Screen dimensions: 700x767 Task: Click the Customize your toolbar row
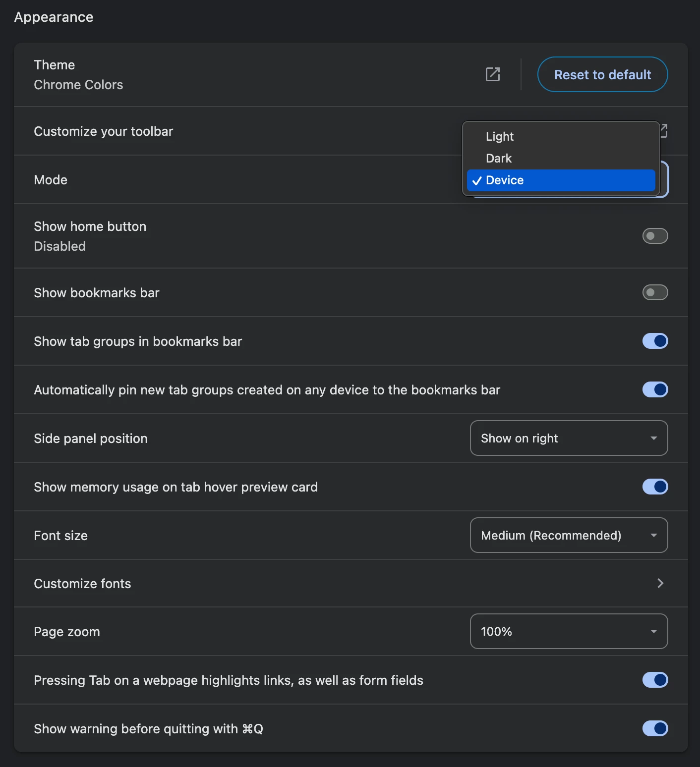click(x=104, y=131)
